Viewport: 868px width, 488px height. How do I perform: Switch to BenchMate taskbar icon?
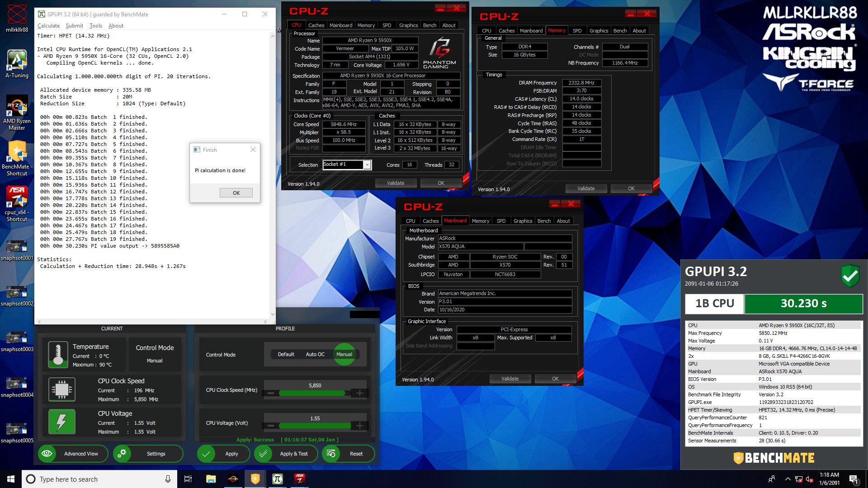pos(255,479)
